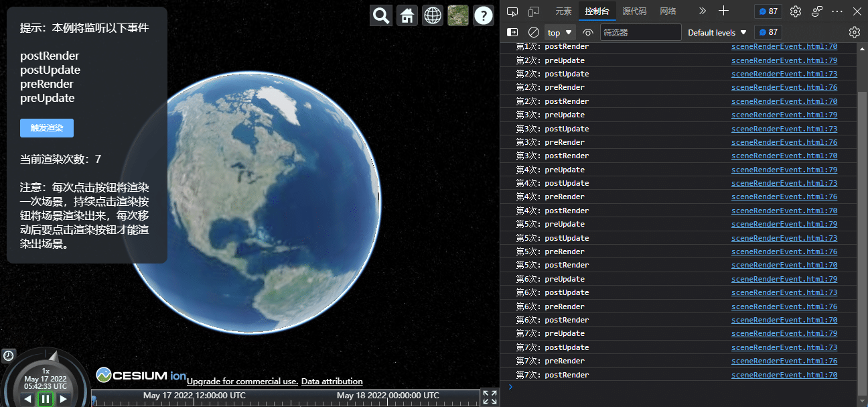Activate the DevTools inspect element icon
Viewport: 868px width, 407px height.
click(x=512, y=11)
